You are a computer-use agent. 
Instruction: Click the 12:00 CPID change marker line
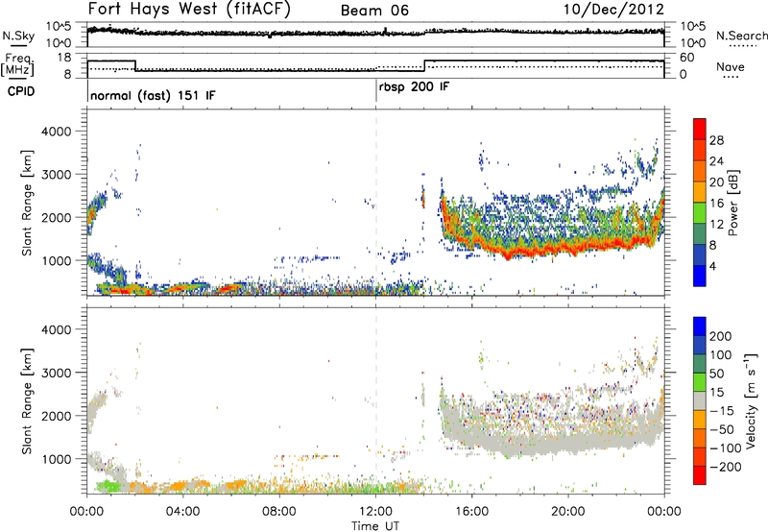click(x=376, y=90)
